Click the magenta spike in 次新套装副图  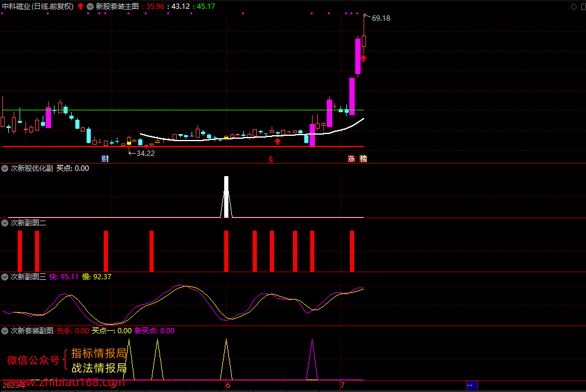point(313,359)
